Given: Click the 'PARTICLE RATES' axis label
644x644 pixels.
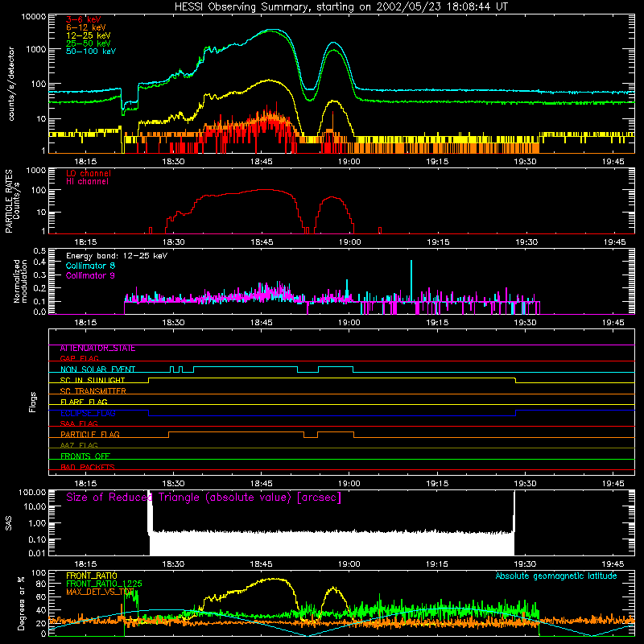Looking at the screenshot, I should point(9,201).
